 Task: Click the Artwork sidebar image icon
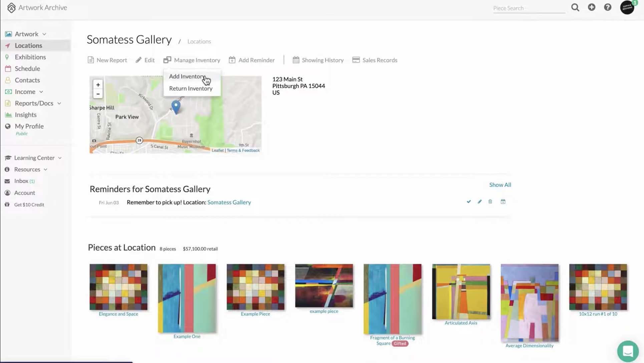pos(8,34)
